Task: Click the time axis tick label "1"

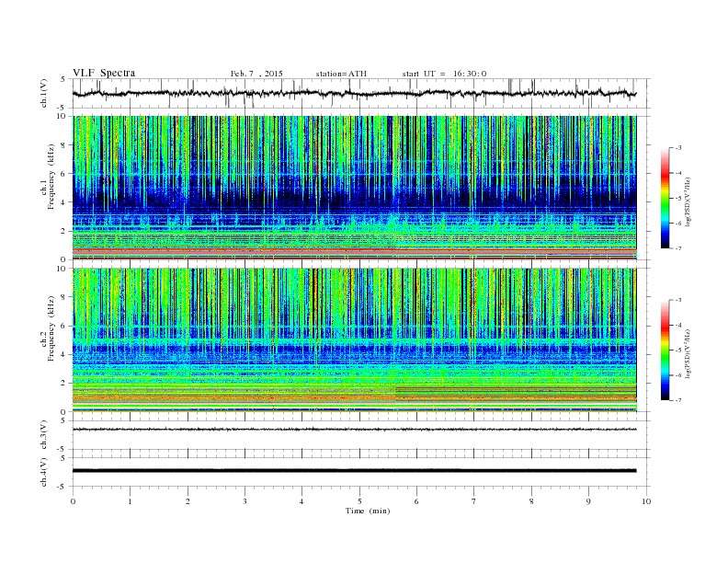Action: 130,501
